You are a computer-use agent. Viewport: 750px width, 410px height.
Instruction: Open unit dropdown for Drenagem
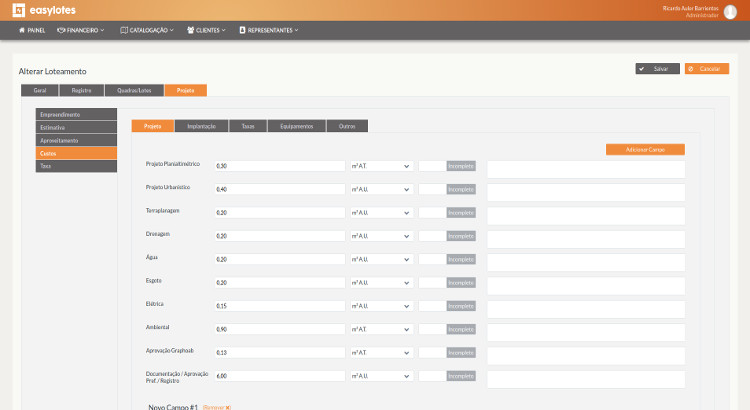tap(381, 236)
